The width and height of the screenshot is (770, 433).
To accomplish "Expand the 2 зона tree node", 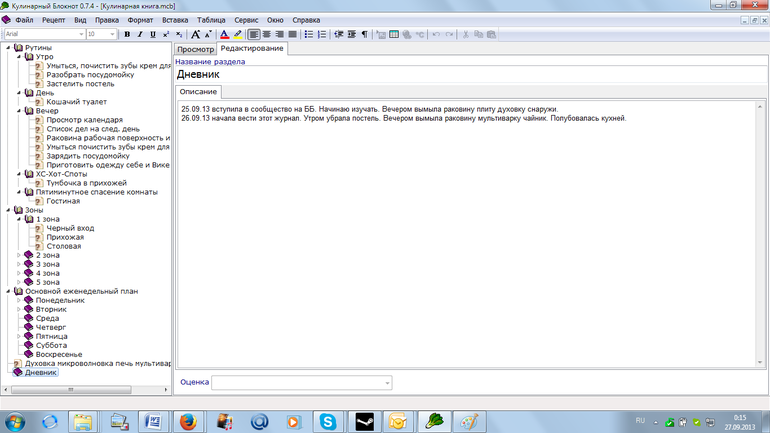I will click(18, 255).
